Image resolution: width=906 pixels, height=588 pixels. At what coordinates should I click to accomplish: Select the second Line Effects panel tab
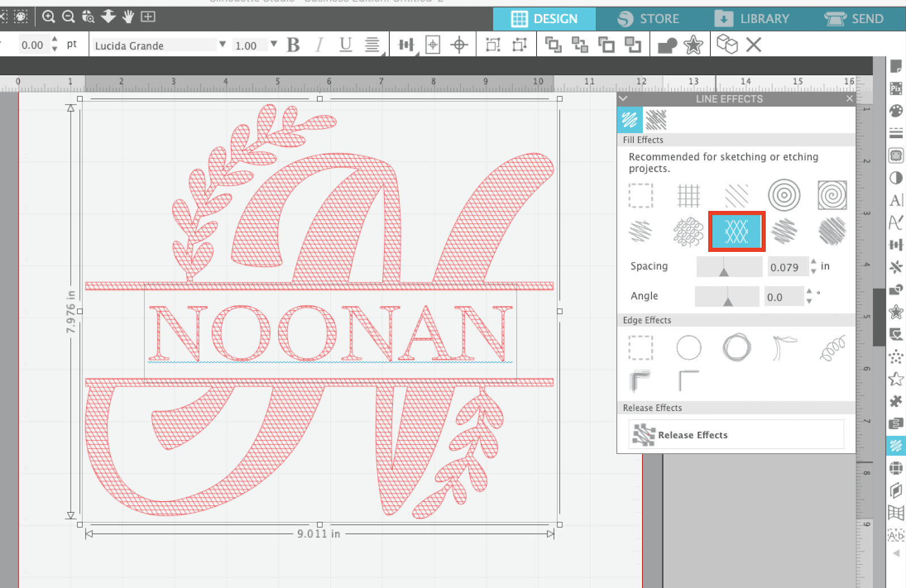tap(656, 120)
